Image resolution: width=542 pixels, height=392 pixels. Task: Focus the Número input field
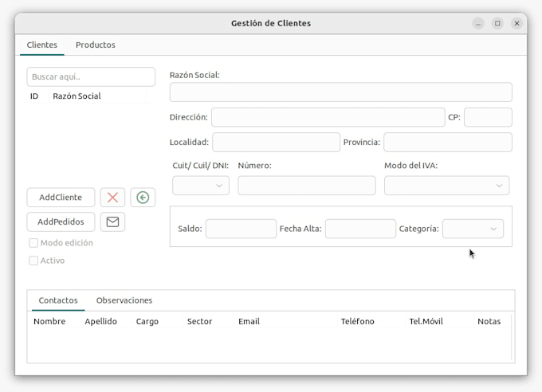coord(307,186)
